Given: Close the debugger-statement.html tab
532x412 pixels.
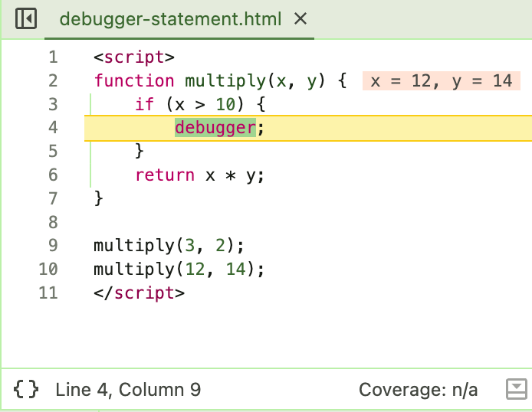Looking at the screenshot, I should pyautogui.click(x=300, y=18).
